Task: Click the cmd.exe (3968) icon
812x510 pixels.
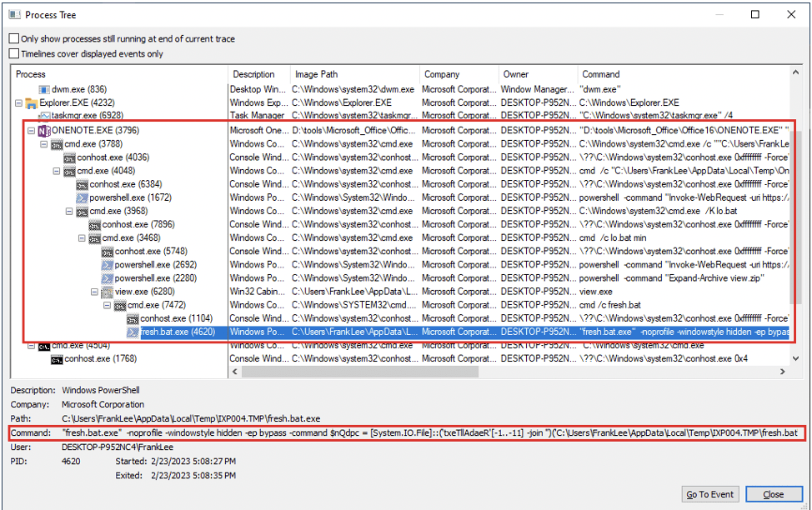Action: (82, 211)
